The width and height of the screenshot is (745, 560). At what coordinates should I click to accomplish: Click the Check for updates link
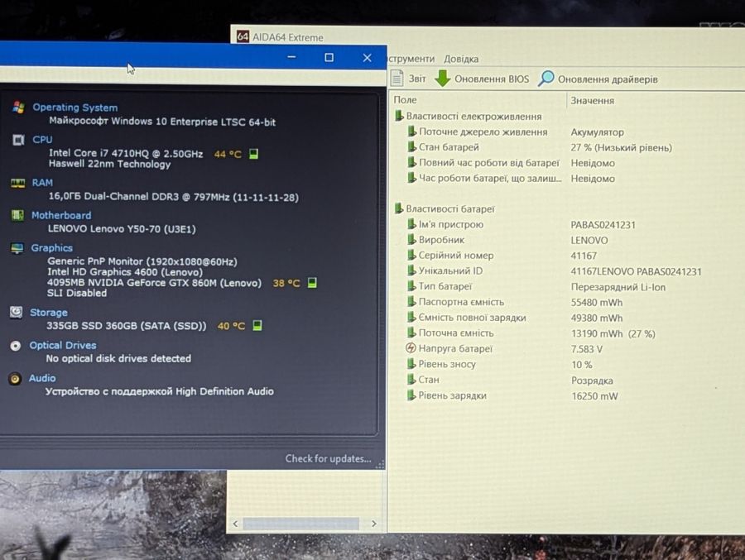328,458
